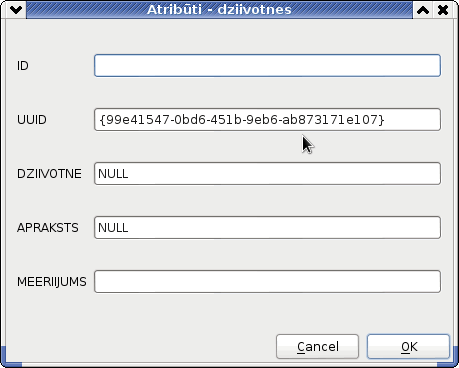Click into the APRAKSTS input field

267,227
